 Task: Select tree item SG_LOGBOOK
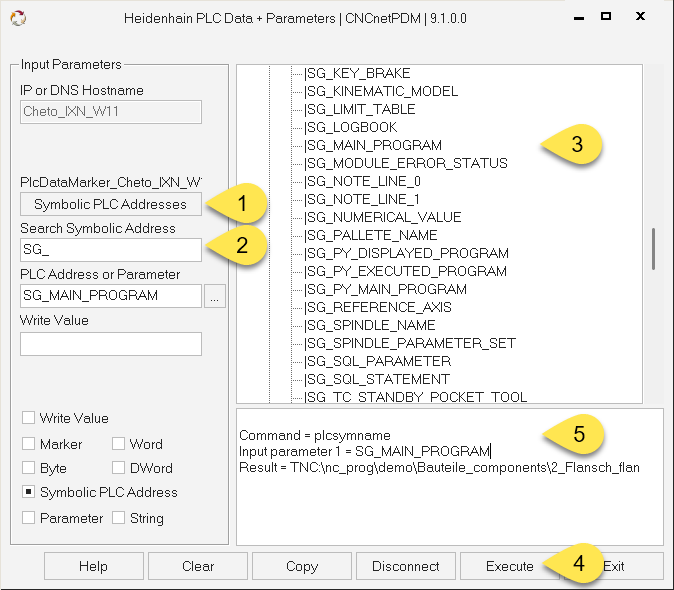(x=350, y=128)
